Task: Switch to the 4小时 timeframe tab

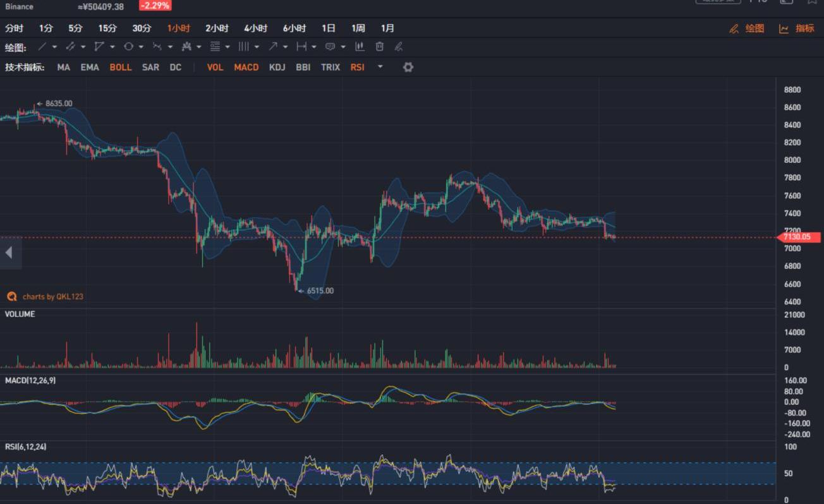Action: click(x=255, y=28)
